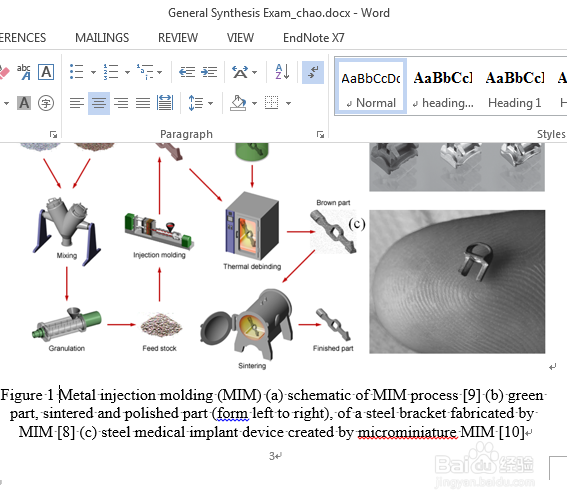Click the Multilevel List icon
567x502 pixels.
pos(145,72)
